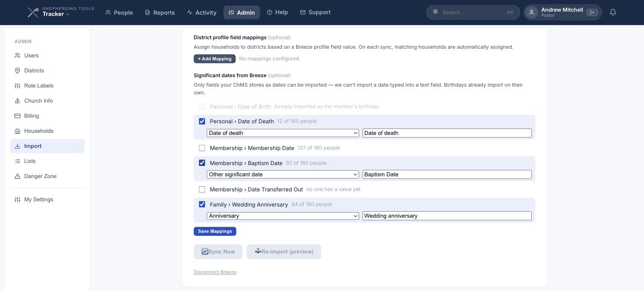Focus the Search box
The image size is (644, 291).
click(x=473, y=13)
